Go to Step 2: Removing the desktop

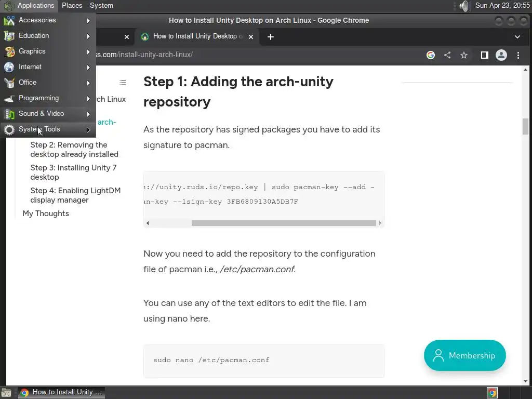(x=74, y=150)
